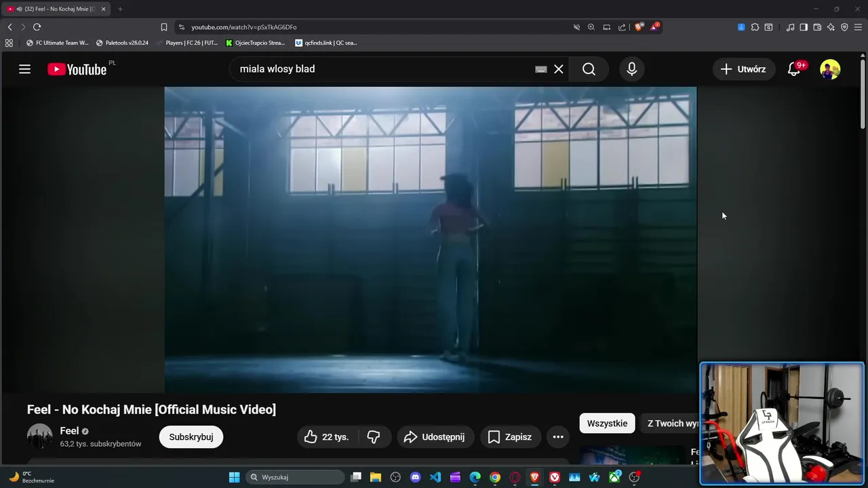Viewport: 868px width, 488px height.
Task: Open Players | FC 26 bookmark
Action: (187, 43)
